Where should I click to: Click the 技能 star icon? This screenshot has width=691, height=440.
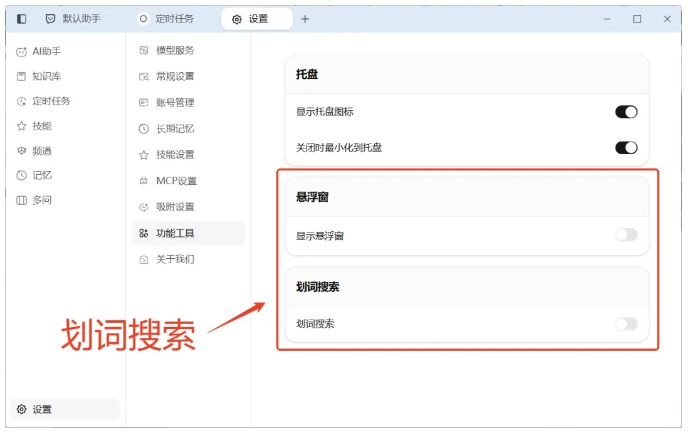pyautogui.click(x=22, y=126)
